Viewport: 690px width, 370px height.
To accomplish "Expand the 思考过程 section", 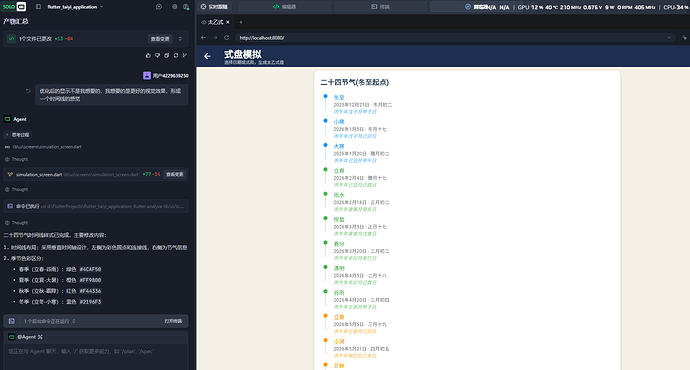I will click(x=18, y=135).
